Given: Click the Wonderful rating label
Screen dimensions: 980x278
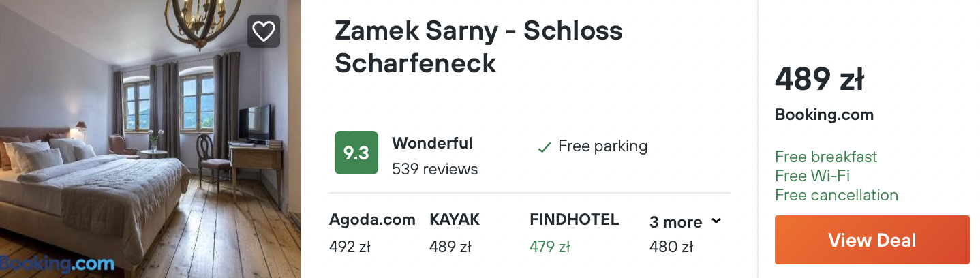Looking at the screenshot, I should tap(432, 144).
